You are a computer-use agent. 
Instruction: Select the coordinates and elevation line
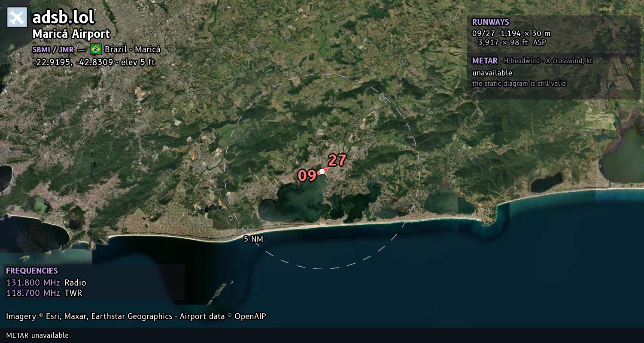tap(94, 62)
